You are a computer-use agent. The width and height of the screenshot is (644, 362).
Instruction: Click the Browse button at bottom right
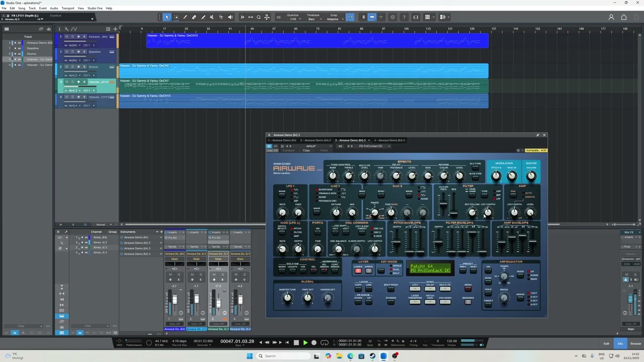coord(635,344)
